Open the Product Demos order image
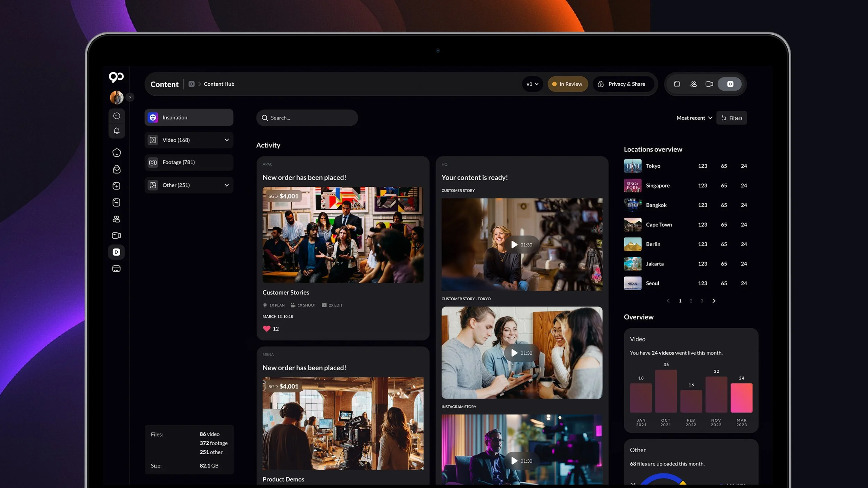This screenshot has width=868, height=488. [343, 423]
